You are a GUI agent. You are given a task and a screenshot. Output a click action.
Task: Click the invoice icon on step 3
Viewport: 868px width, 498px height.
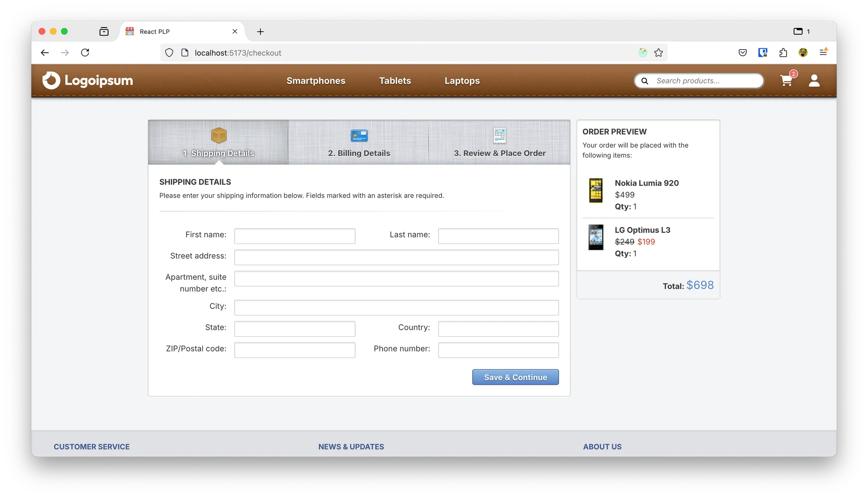499,135
